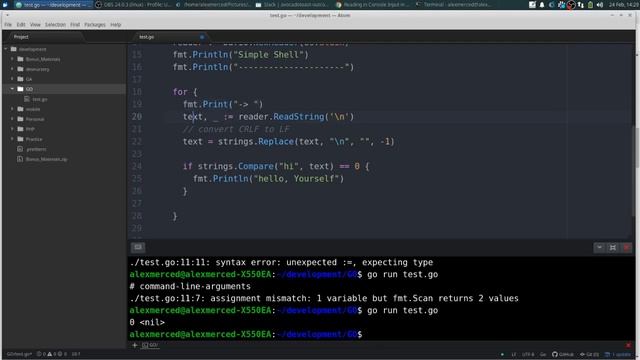The height and width of the screenshot is (360, 640).
Task: Switch to OBS window in taskbar
Action: (133, 5)
